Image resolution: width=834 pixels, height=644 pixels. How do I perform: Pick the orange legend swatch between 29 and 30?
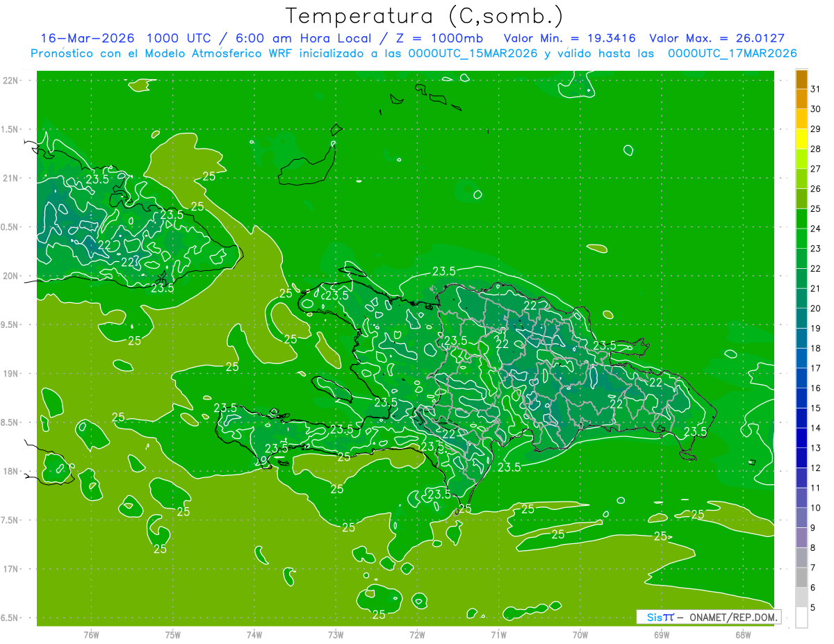[802, 119]
